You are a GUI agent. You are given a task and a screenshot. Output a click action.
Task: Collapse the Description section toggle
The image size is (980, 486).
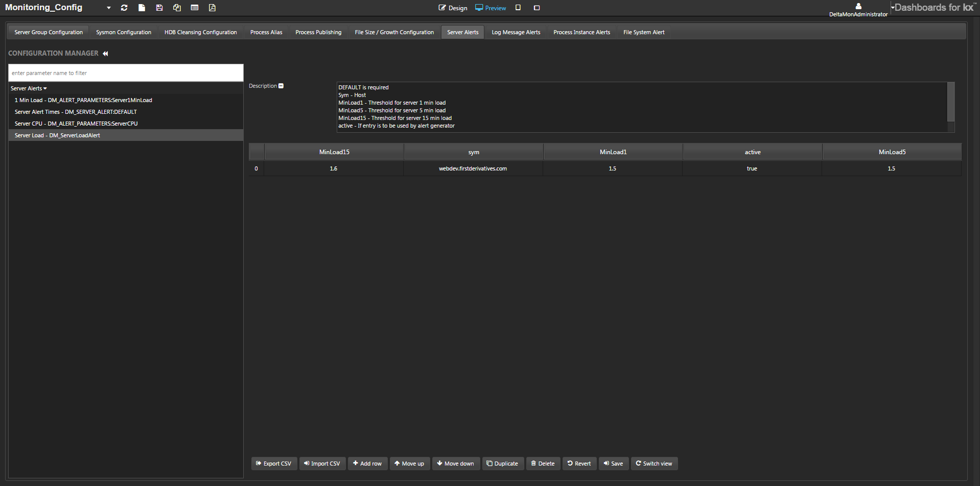281,86
